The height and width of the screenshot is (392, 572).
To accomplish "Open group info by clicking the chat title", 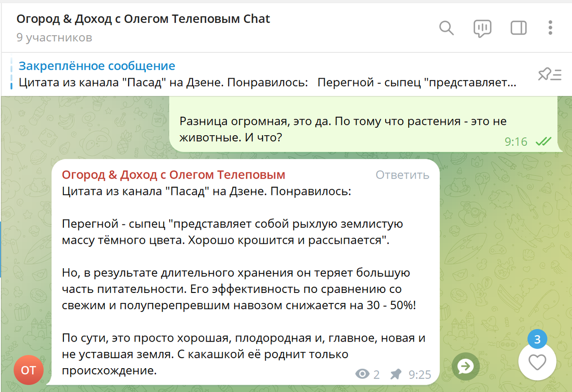I will (x=143, y=19).
